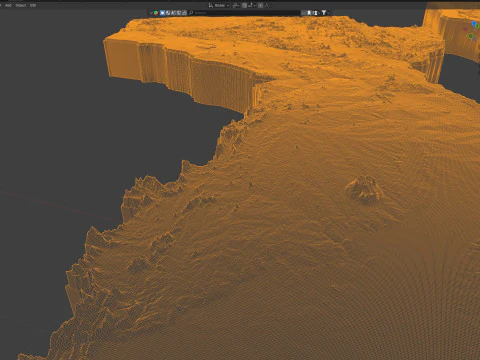This screenshot has height=360, width=480.
Task: Click the blue highlighted icon in the strip
Action: [162, 13]
